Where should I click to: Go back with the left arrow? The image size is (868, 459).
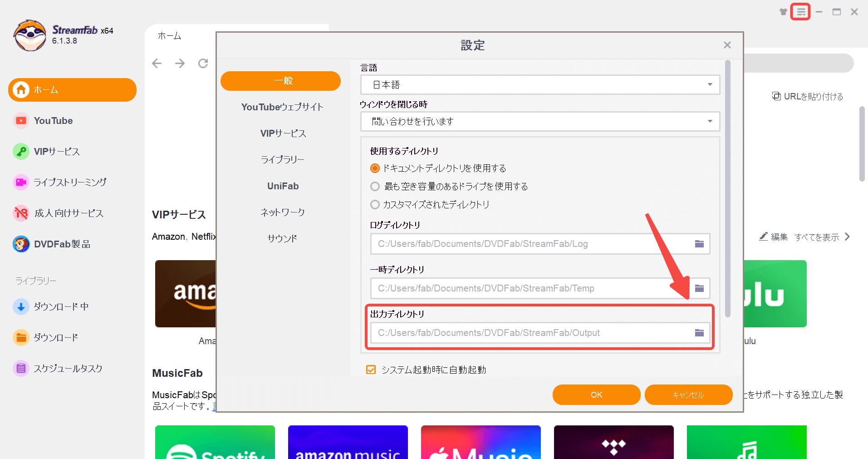pos(157,63)
